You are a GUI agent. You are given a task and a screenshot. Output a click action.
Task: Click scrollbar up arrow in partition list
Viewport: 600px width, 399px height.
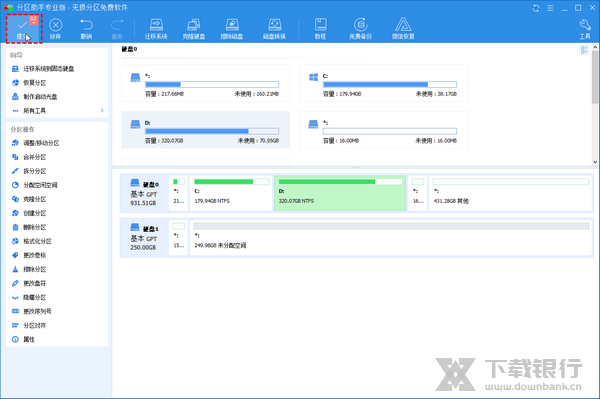click(x=595, y=47)
